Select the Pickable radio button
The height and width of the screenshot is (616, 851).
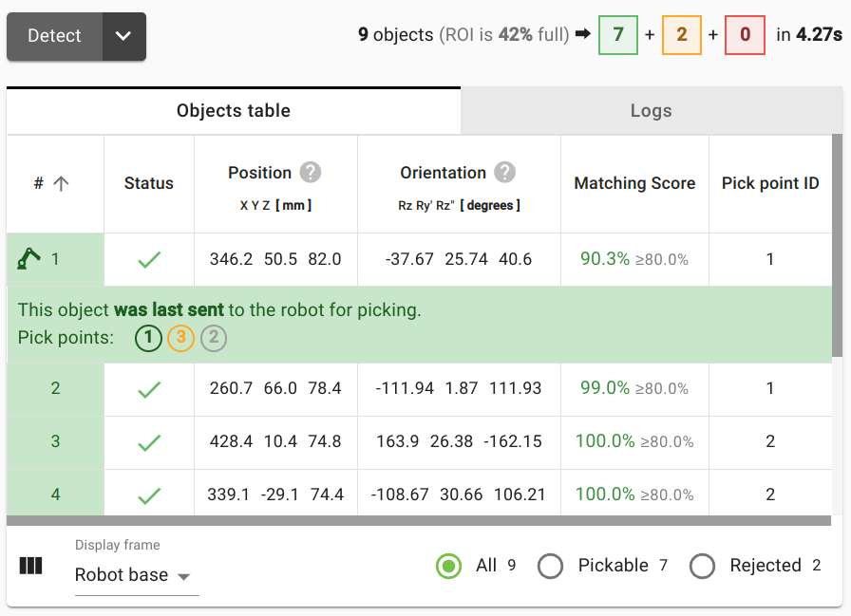551,566
